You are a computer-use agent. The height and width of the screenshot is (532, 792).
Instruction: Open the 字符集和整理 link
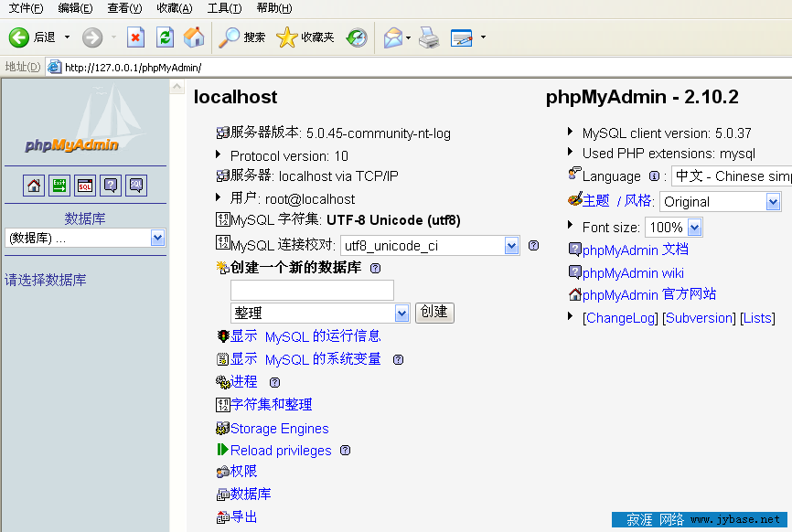pos(272,404)
